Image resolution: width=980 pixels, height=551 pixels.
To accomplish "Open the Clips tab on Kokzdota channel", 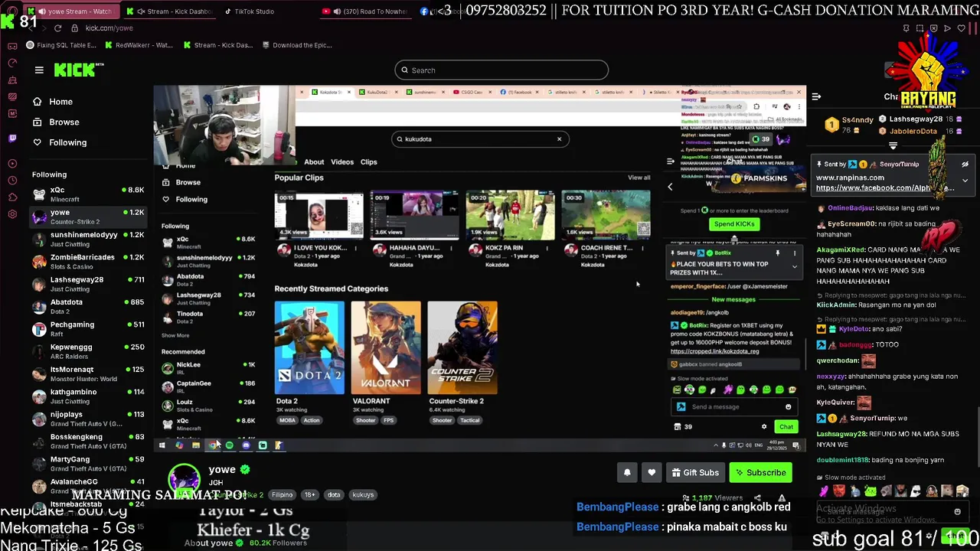I will tap(368, 162).
